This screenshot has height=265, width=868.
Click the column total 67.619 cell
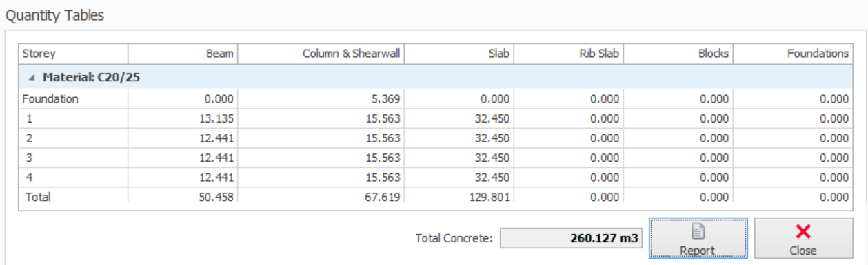(x=321, y=197)
